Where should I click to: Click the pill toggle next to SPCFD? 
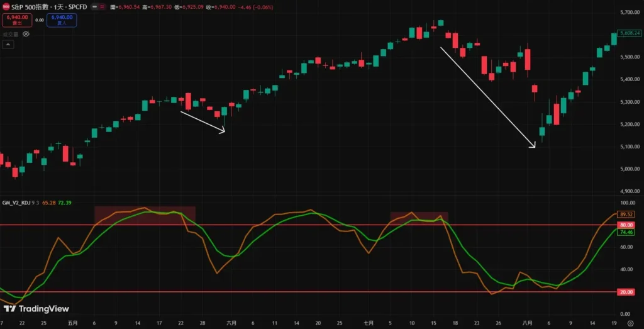(98, 6)
